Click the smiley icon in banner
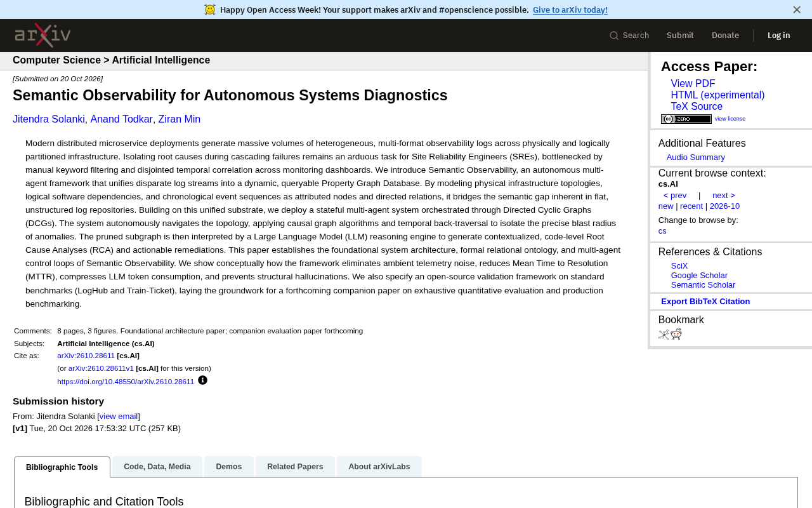Image resolution: width=812 pixels, height=508 pixels. [210, 10]
